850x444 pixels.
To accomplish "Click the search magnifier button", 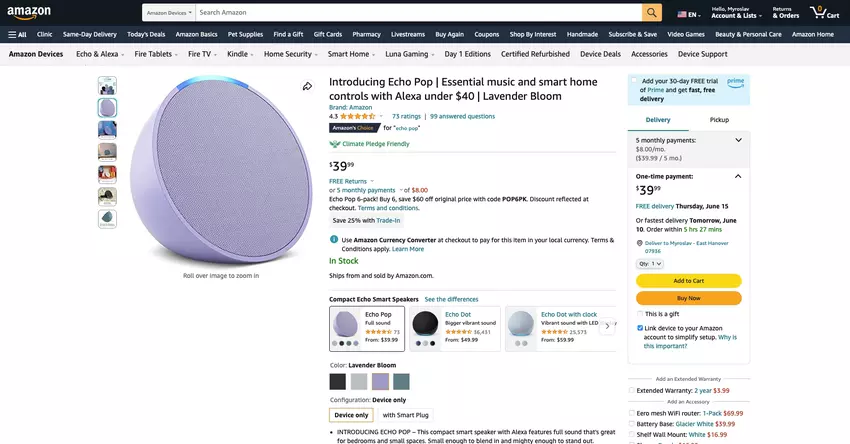I will [x=652, y=13].
